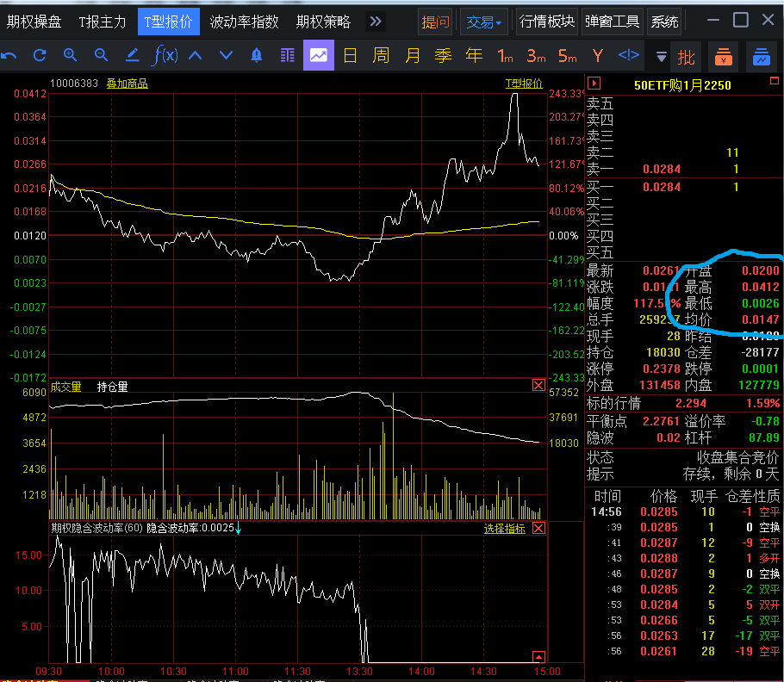Close the implied volatility indicator panel
This screenshot has height=682, width=784.
click(x=538, y=528)
